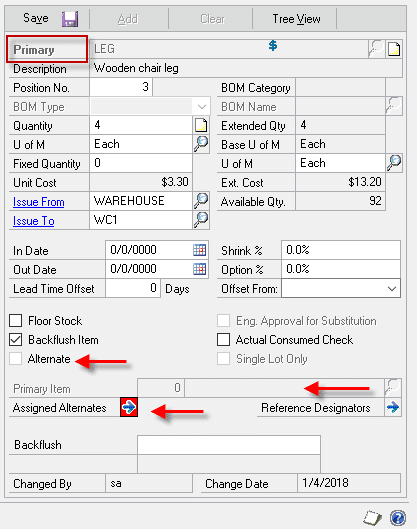Click the help question mark icon
Image resolution: width=417 pixels, height=529 pixels.
point(398,518)
